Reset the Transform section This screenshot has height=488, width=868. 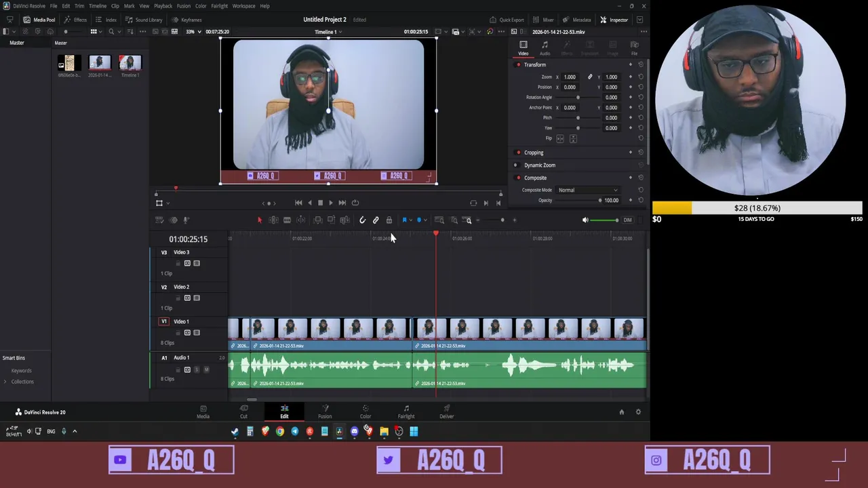pyautogui.click(x=641, y=65)
